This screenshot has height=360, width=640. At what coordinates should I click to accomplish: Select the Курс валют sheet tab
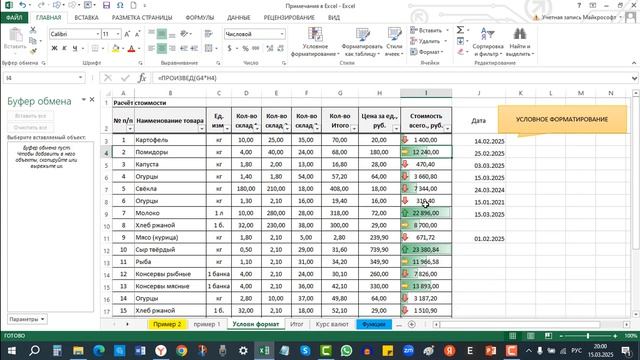tap(332, 324)
